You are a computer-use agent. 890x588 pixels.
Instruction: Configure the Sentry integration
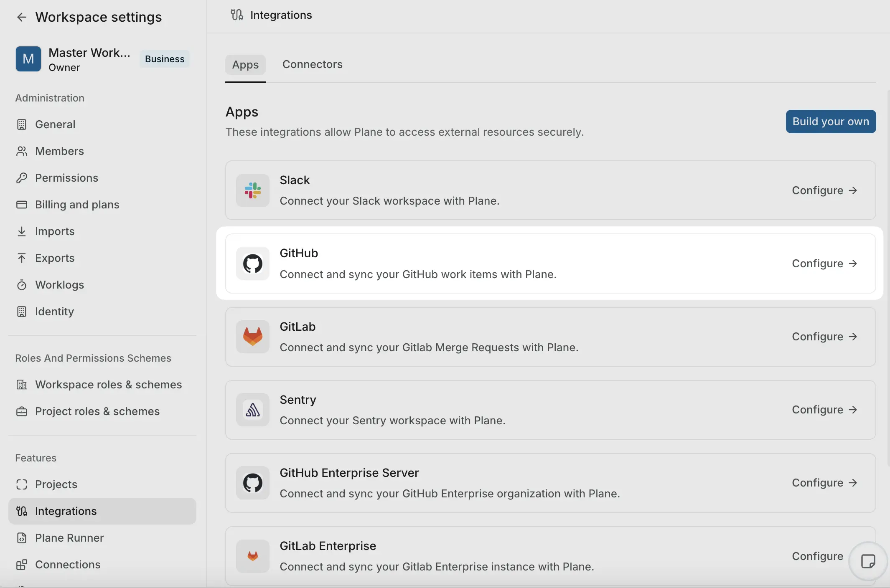point(824,410)
